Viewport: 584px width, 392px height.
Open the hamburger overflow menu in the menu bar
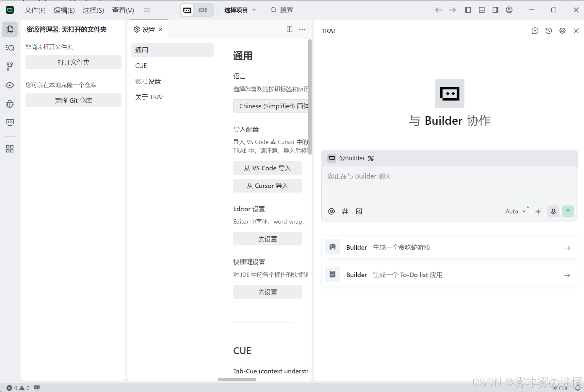click(x=147, y=10)
